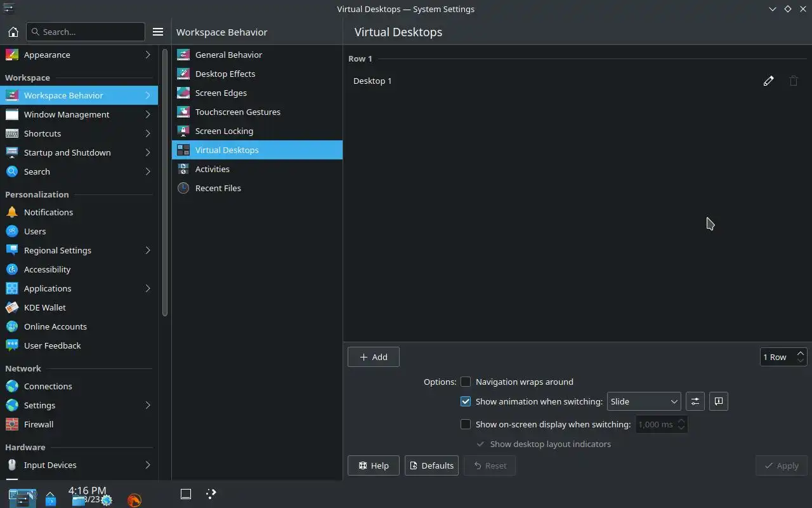Click the Help button
The height and width of the screenshot is (508, 812).
(x=373, y=465)
